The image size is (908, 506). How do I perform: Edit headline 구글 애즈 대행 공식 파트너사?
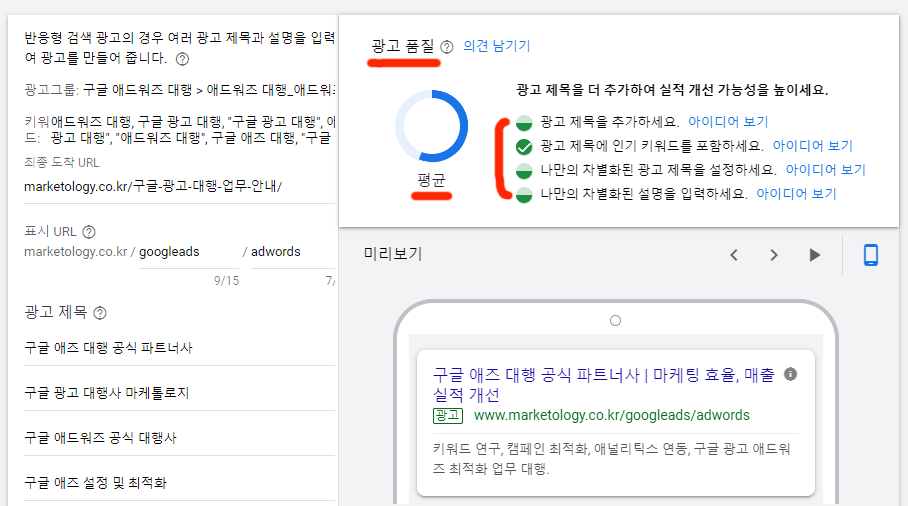point(180,348)
